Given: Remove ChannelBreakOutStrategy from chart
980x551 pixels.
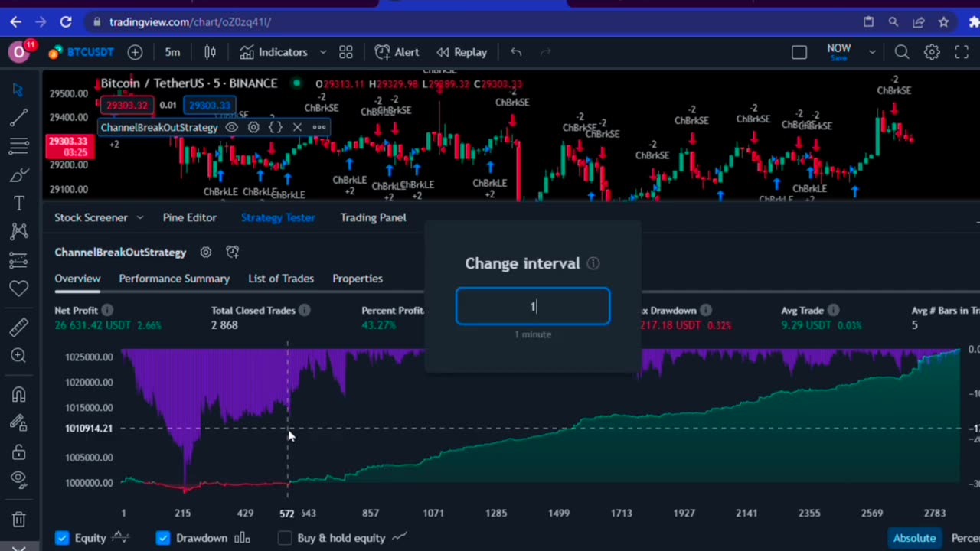Looking at the screenshot, I should click(297, 127).
